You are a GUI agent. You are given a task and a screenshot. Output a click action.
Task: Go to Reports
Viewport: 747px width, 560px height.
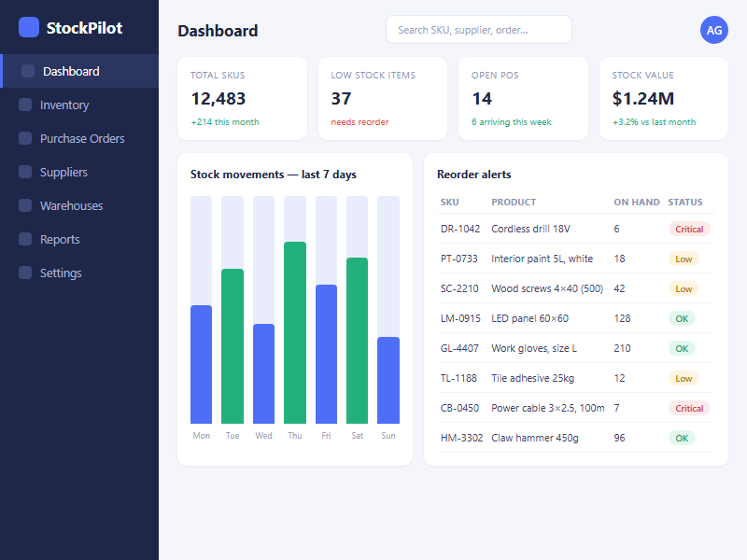(x=79, y=239)
